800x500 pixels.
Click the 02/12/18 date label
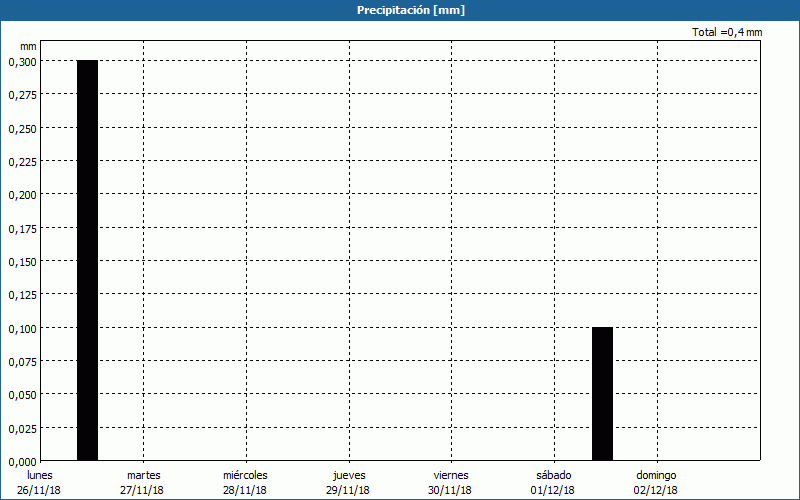pos(656,490)
